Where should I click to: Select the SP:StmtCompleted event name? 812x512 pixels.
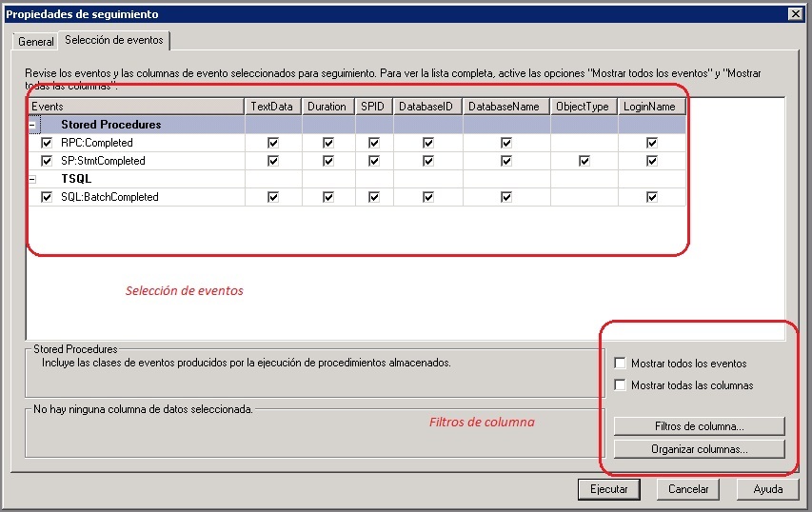click(x=103, y=161)
